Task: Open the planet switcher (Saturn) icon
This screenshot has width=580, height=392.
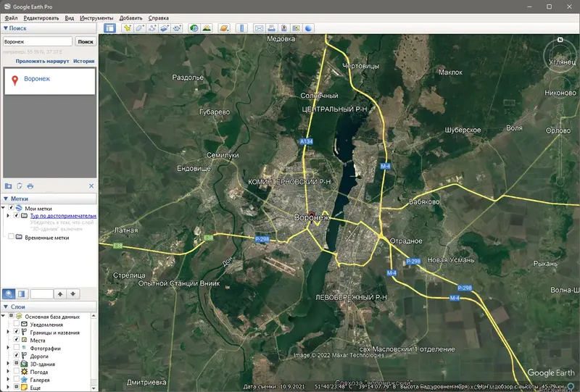Action: pyautogui.click(x=224, y=28)
